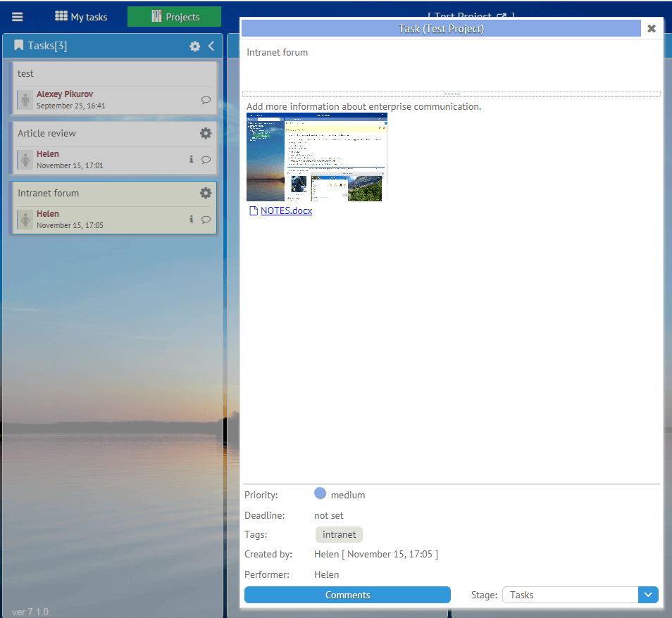This screenshot has width=672, height=618.
Task: Click comment bubble on Article review task
Action: [x=206, y=160]
